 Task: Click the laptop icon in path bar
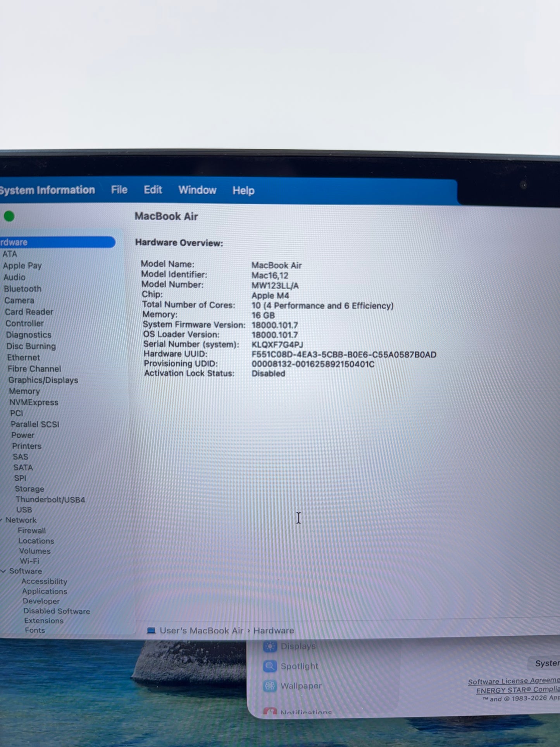151,631
